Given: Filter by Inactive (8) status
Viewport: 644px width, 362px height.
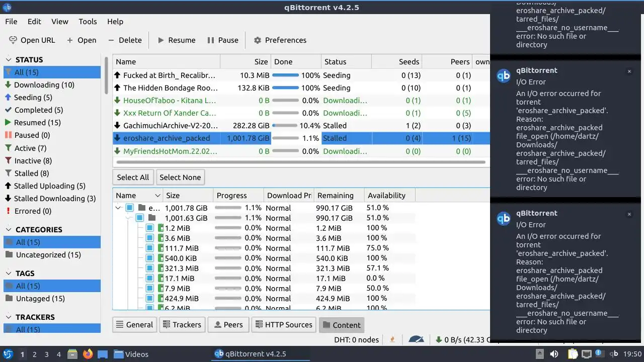Looking at the screenshot, I should point(28,161).
